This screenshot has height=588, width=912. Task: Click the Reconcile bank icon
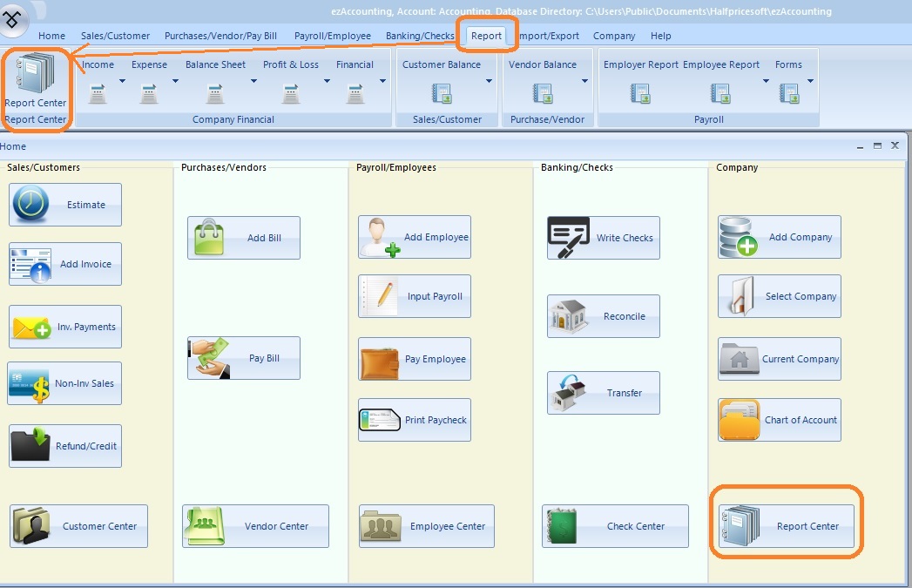(603, 316)
